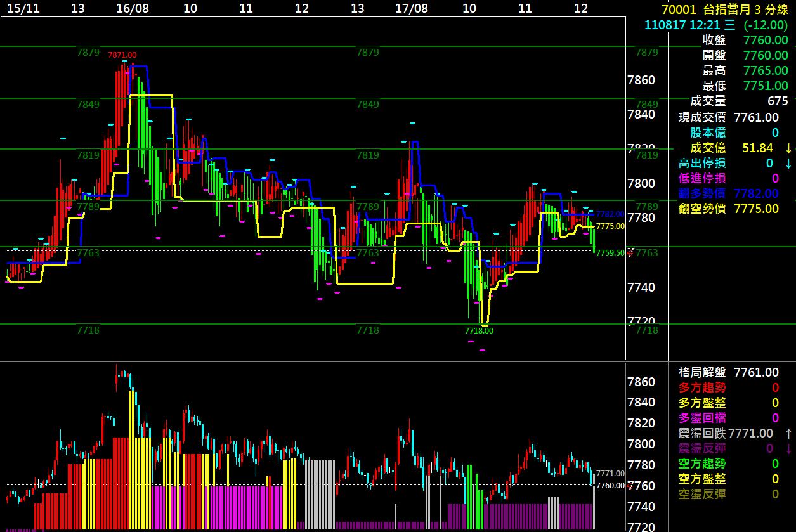Click the cyan down arrow beside 高出停損

click(x=788, y=163)
